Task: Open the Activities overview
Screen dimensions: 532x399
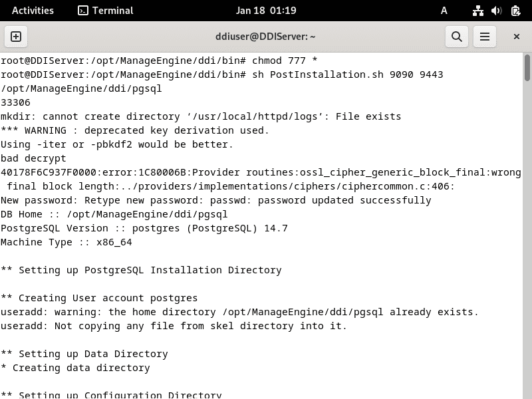Action: [x=33, y=11]
